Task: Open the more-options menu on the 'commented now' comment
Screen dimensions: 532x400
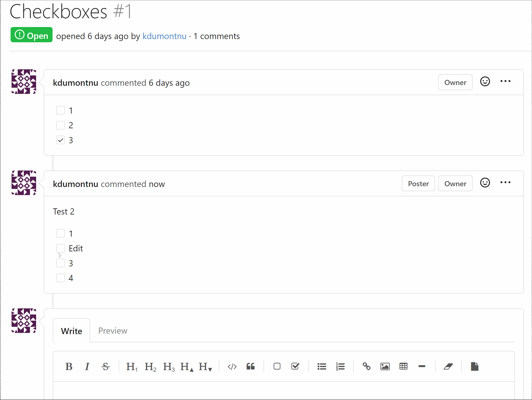Action: 505,183
